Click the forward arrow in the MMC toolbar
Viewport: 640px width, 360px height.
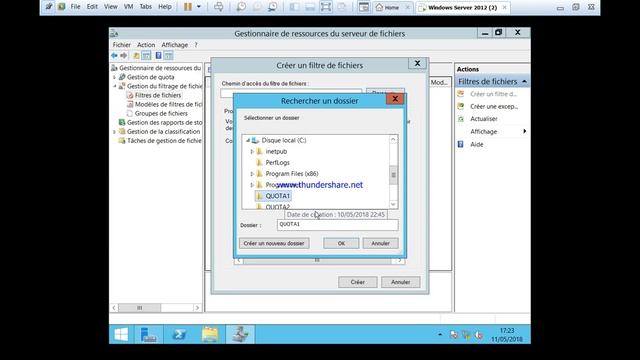click(124, 56)
